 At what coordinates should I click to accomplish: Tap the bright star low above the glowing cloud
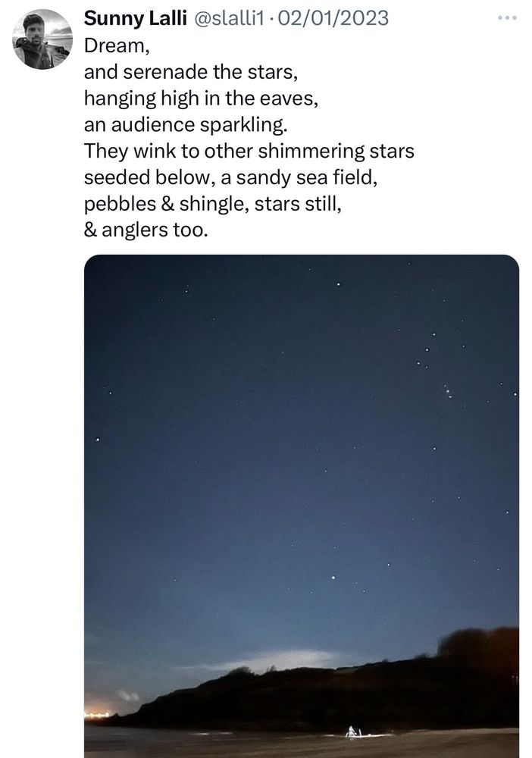(x=333, y=577)
